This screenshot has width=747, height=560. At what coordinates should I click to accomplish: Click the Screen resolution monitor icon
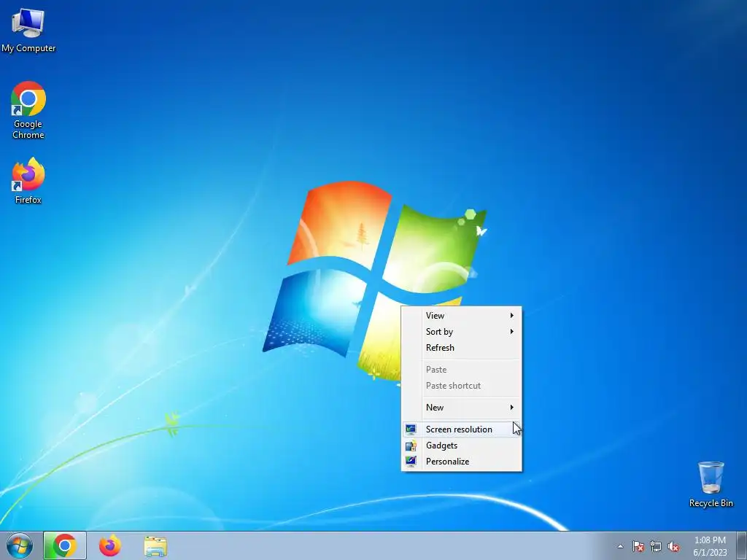pyautogui.click(x=411, y=429)
